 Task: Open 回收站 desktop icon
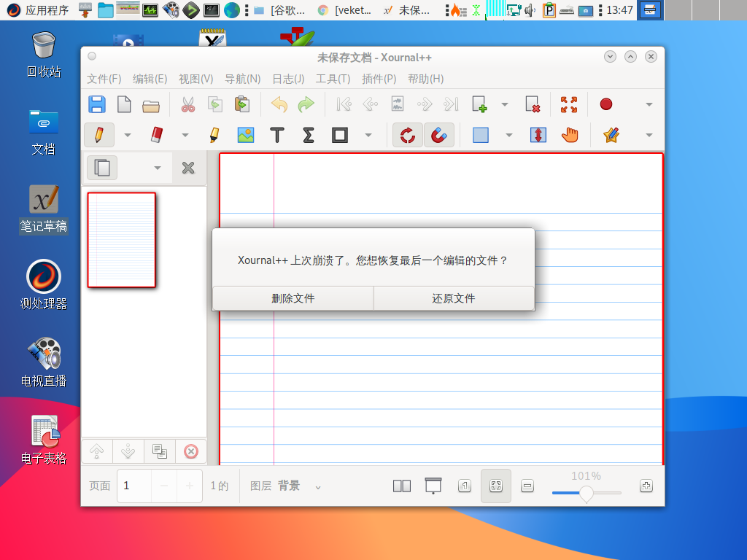point(44,55)
